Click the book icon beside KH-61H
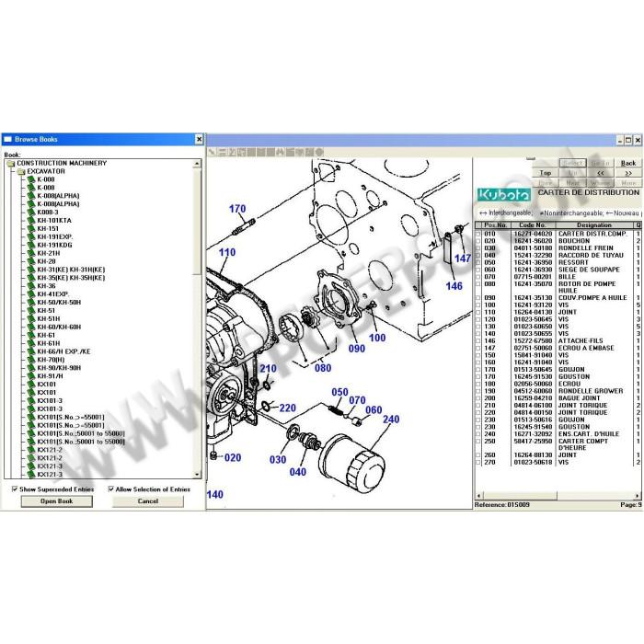 coord(31,343)
